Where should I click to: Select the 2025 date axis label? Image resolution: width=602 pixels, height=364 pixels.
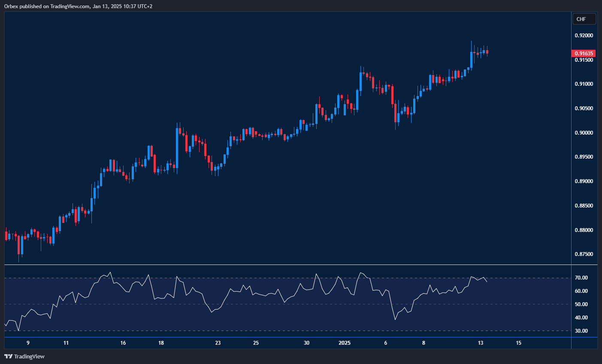click(345, 343)
